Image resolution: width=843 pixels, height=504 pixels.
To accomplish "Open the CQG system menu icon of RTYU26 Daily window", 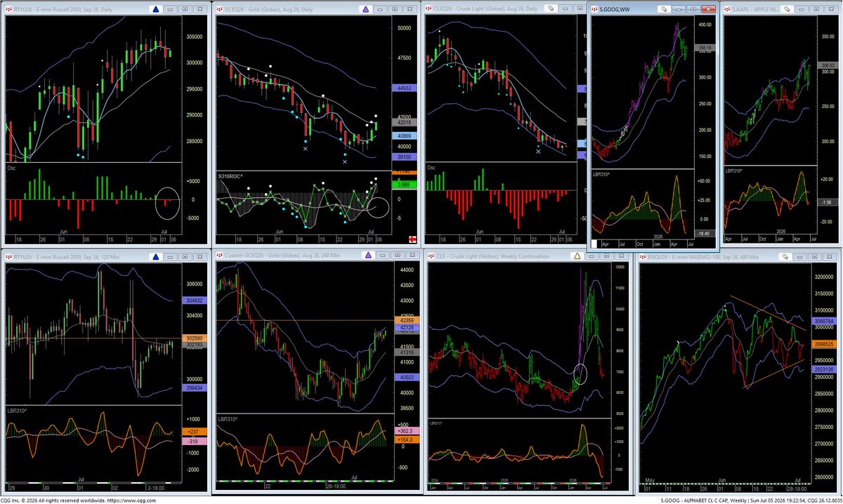I will pyautogui.click(x=8, y=10).
